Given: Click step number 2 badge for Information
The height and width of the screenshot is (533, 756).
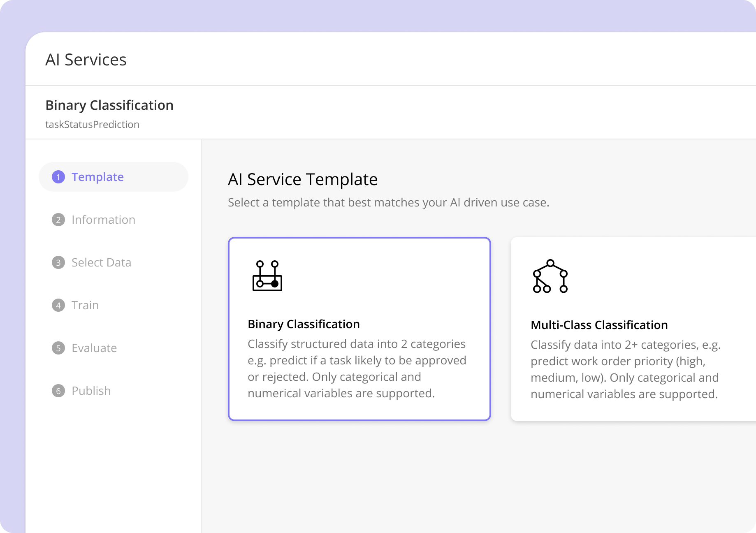Looking at the screenshot, I should [x=58, y=220].
